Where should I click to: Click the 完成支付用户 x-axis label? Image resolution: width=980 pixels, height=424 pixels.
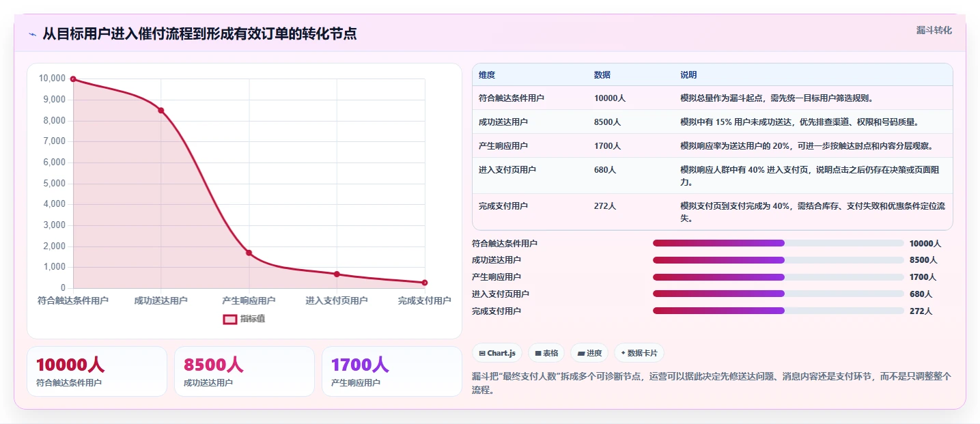425,300
